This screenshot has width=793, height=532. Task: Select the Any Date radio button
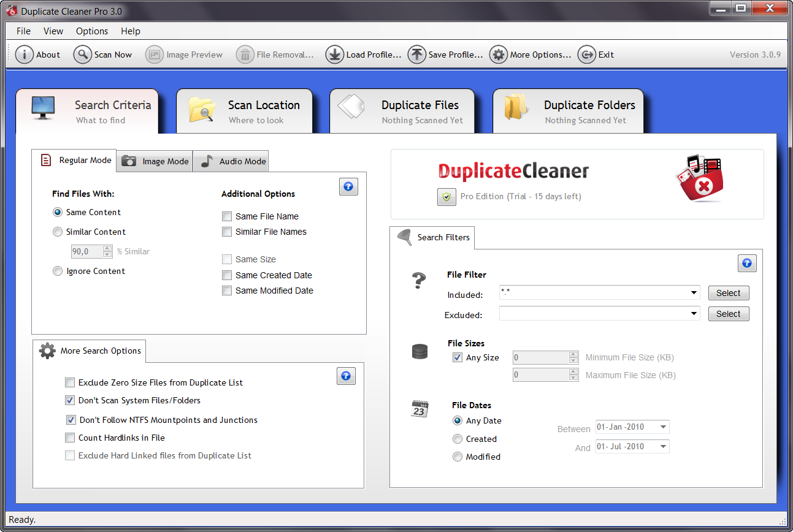click(x=458, y=420)
